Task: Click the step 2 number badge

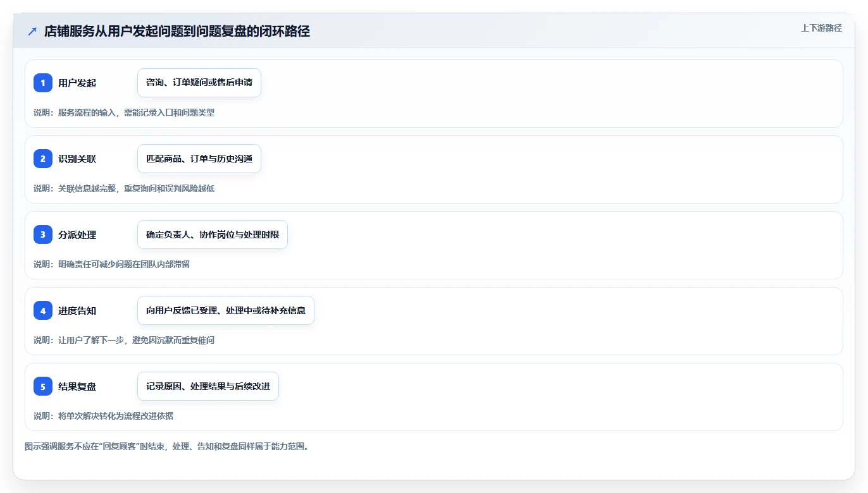Action: [43, 159]
